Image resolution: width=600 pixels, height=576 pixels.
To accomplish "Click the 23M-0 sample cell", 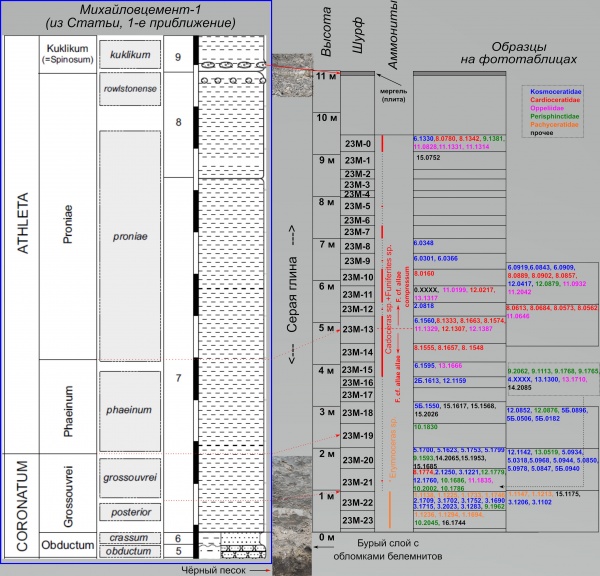I will click(x=357, y=144).
